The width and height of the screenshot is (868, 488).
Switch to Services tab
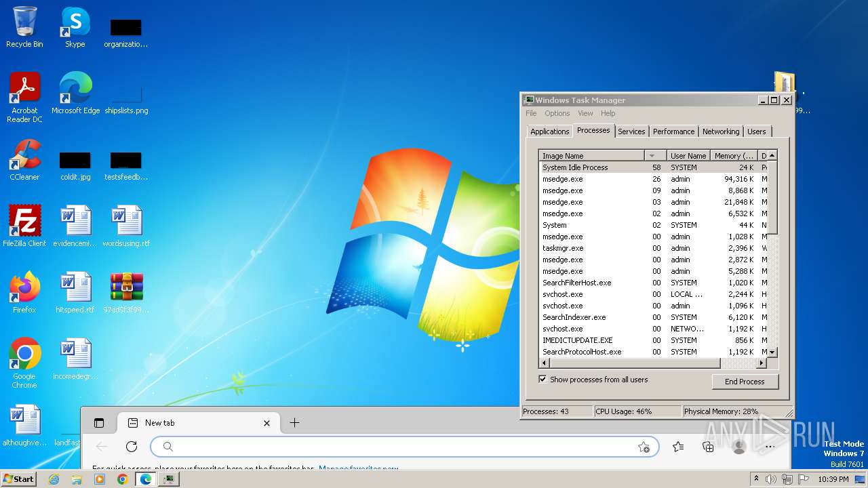(x=631, y=131)
